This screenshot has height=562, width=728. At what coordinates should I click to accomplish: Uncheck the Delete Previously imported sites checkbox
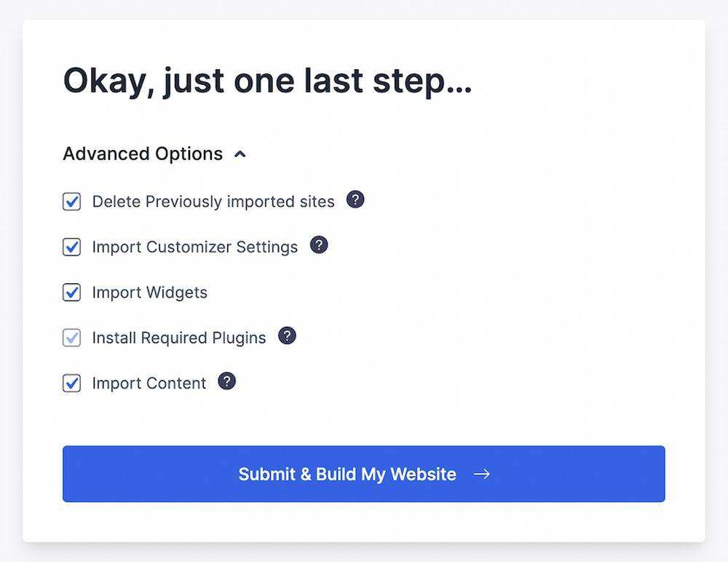click(71, 202)
